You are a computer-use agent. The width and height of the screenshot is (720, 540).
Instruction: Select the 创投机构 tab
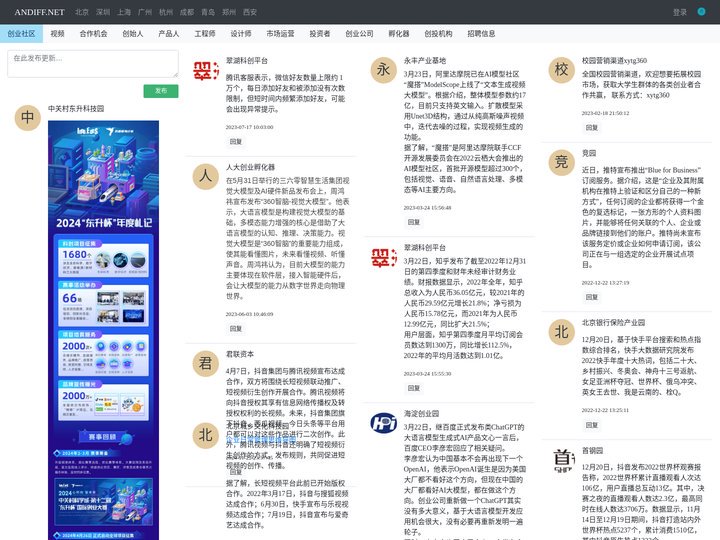(438, 34)
